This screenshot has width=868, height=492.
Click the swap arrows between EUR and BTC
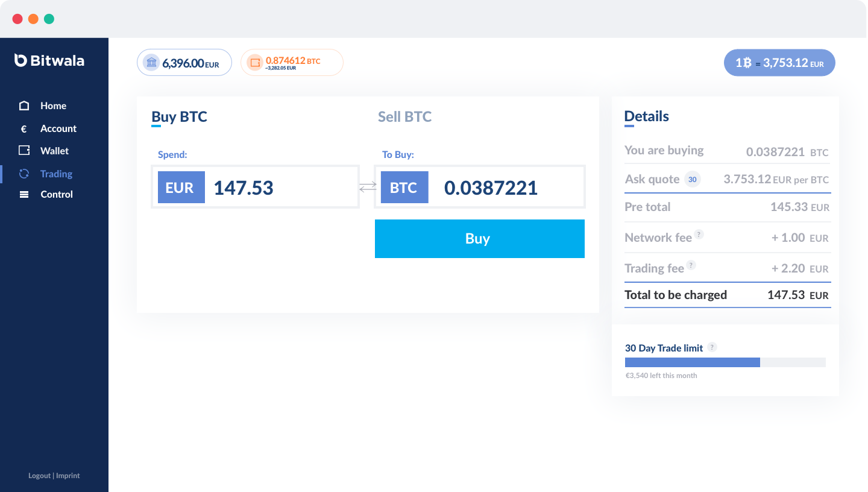point(367,188)
